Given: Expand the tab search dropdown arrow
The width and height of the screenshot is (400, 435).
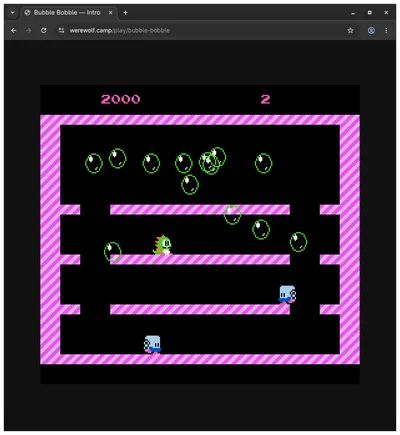Looking at the screenshot, I should pyautogui.click(x=12, y=13).
